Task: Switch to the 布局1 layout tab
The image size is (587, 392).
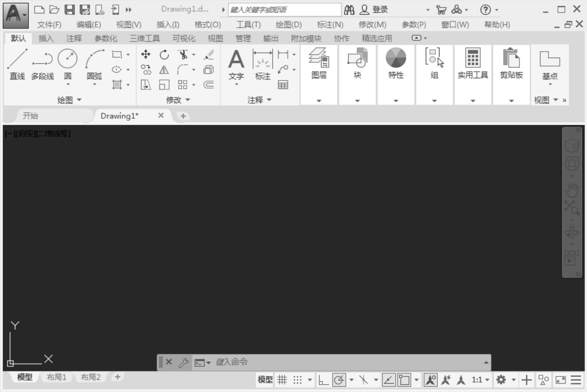Action: point(57,377)
